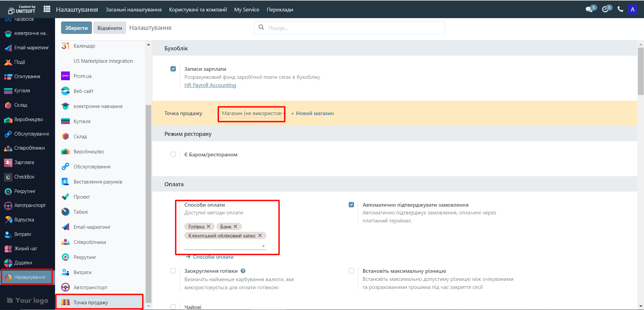Open the Магазин point of sale dropdown
The width and height of the screenshot is (644, 310).
(252, 113)
